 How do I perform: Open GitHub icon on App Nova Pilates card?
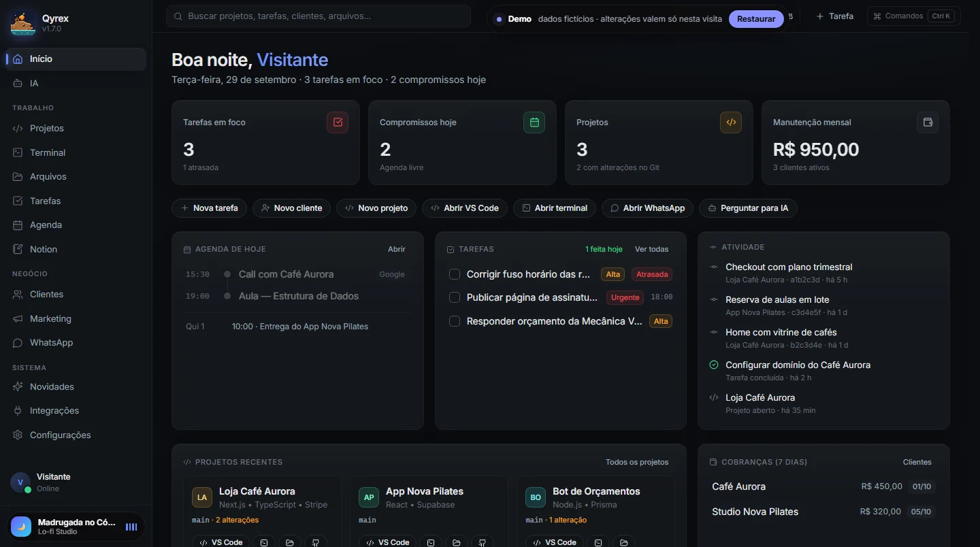(483, 542)
